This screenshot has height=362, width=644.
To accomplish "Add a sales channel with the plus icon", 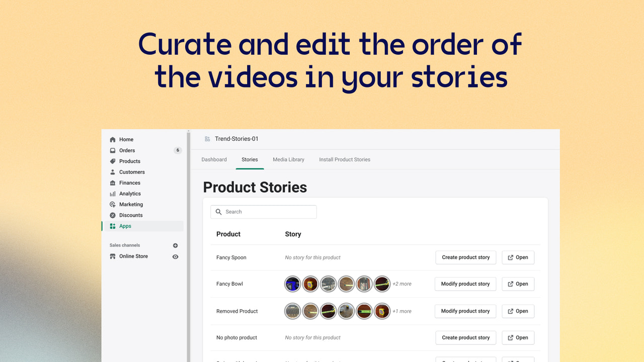I will pyautogui.click(x=175, y=245).
